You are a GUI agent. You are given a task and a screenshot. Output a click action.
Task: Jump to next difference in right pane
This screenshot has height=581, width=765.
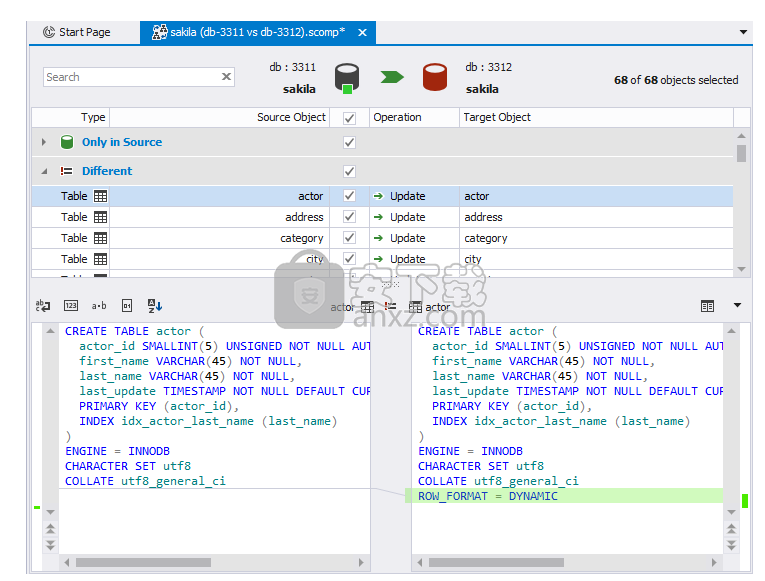click(731, 545)
